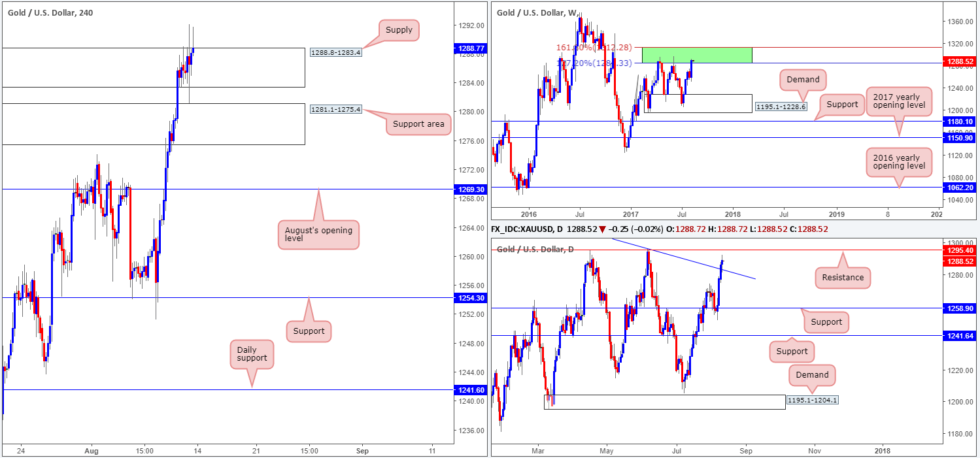Click 'Sep' on the 240 chart time axis
The width and height of the screenshot is (980, 458).
tap(363, 451)
